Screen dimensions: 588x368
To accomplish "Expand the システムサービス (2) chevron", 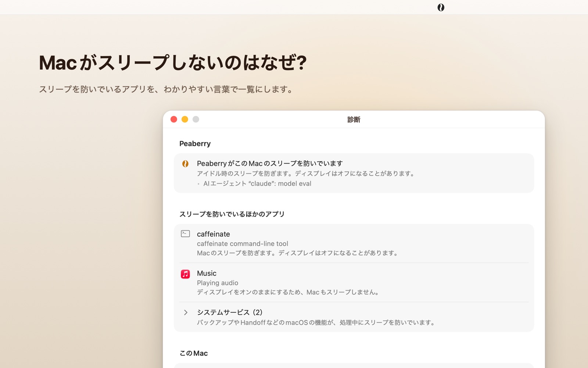I will [x=186, y=312].
